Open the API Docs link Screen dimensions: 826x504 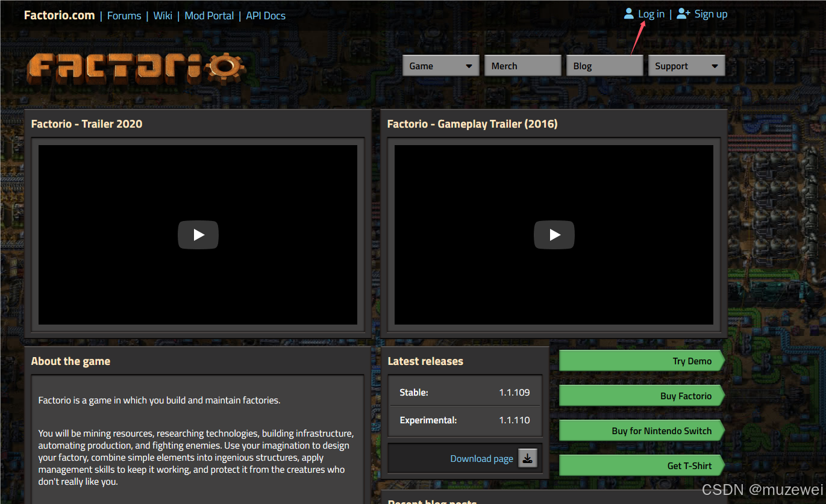[x=266, y=16]
